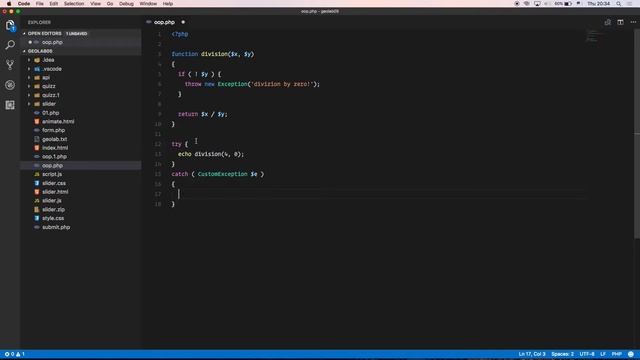Open 01.php in the file tree
Viewport: 640px width, 360px height.
pyautogui.click(x=51, y=113)
